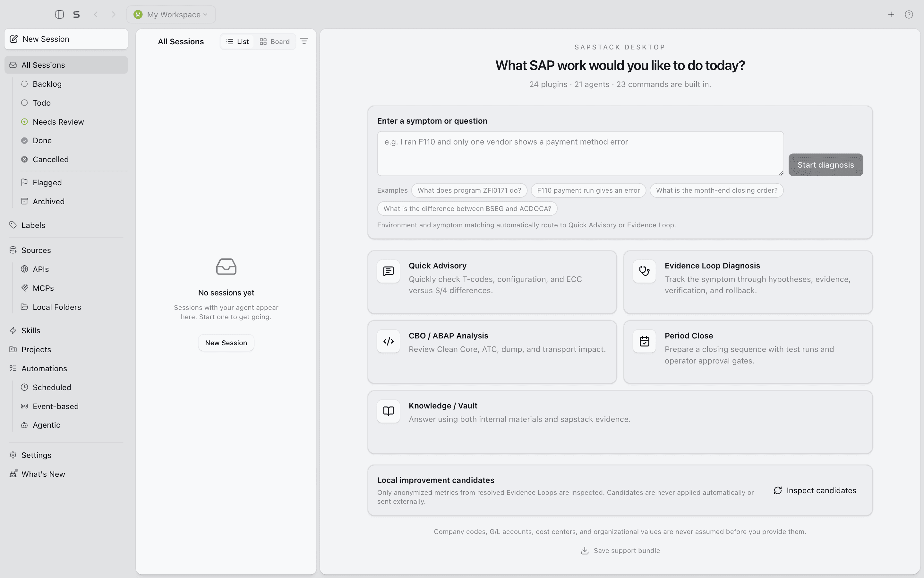Switch to Board view
The image size is (924, 578).
click(275, 42)
